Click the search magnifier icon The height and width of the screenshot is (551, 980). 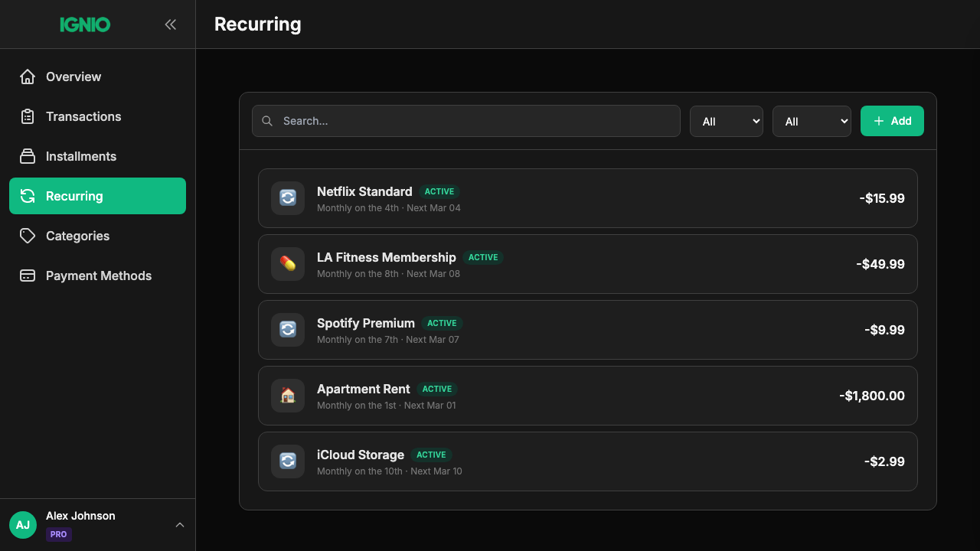[267, 121]
